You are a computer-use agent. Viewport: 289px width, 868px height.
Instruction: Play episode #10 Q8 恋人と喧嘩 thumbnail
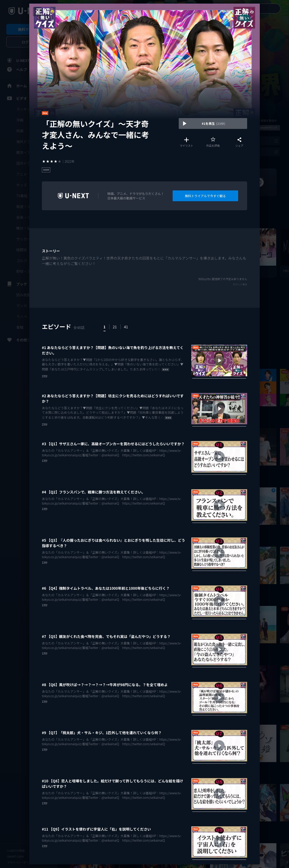click(219, 794)
